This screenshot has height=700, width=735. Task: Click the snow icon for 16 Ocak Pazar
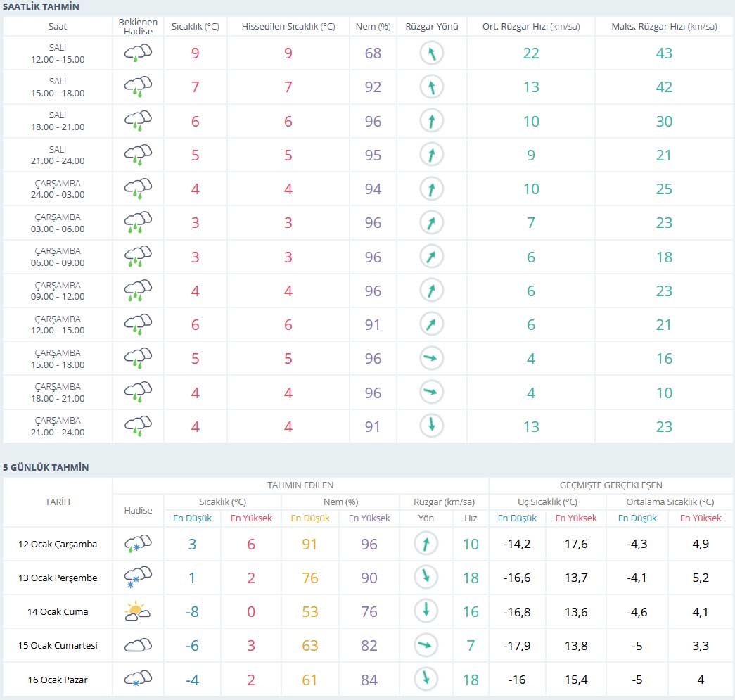click(x=138, y=680)
